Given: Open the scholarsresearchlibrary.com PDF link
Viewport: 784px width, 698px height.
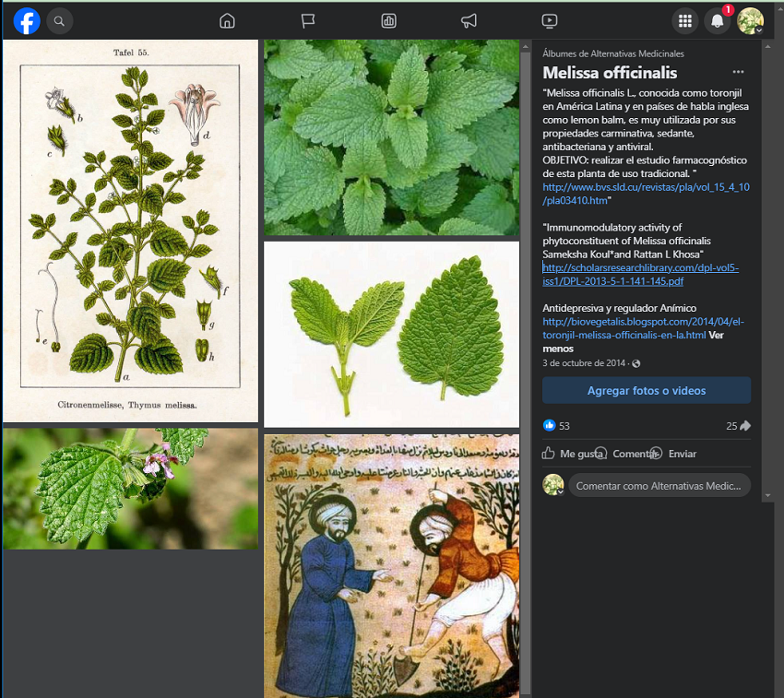Looking at the screenshot, I should coord(640,274).
